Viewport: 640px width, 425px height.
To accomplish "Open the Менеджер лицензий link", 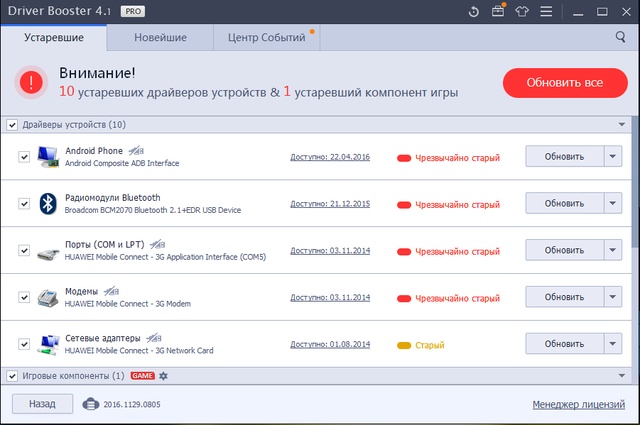I will click(x=578, y=405).
